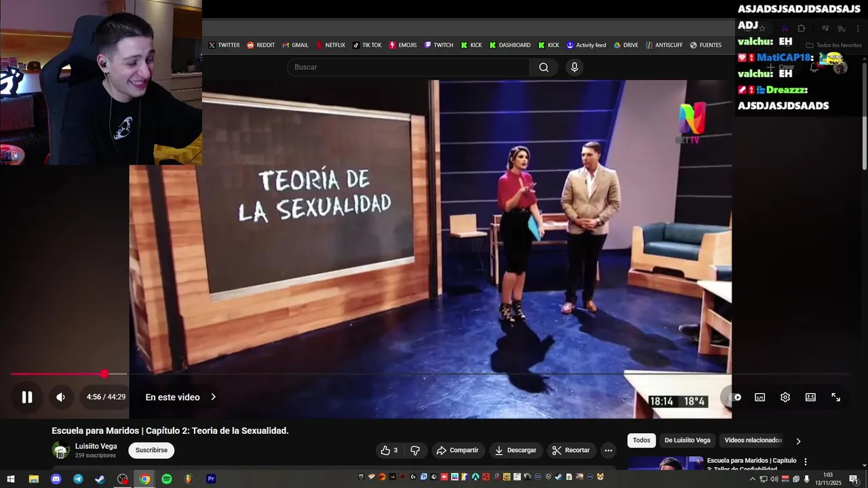Open Premiere Pro from the taskbar
The image size is (868, 488).
[211, 479]
